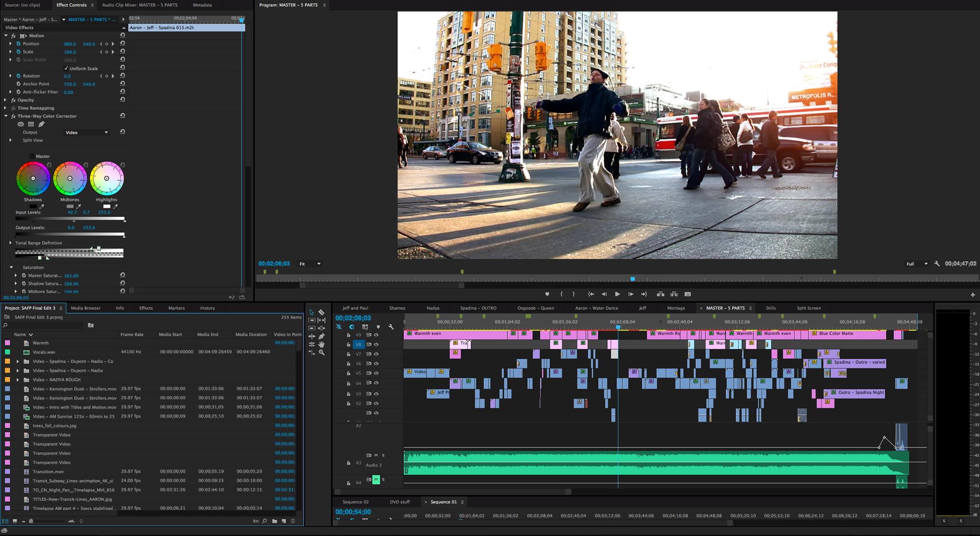The image size is (980, 536).
Task: Click the Add Marker icon
Action: [546, 294]
